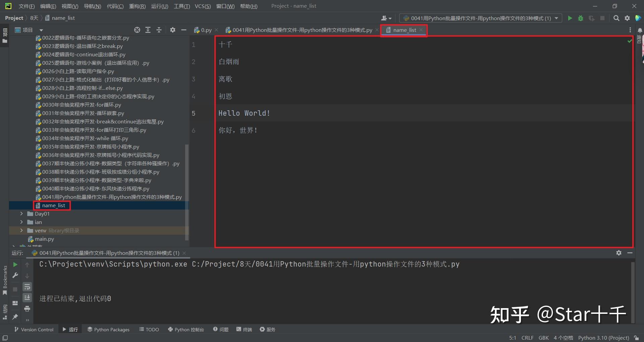Screen dimensions: 644x342
Task: Pin the run tab
Action: (15, 317)
